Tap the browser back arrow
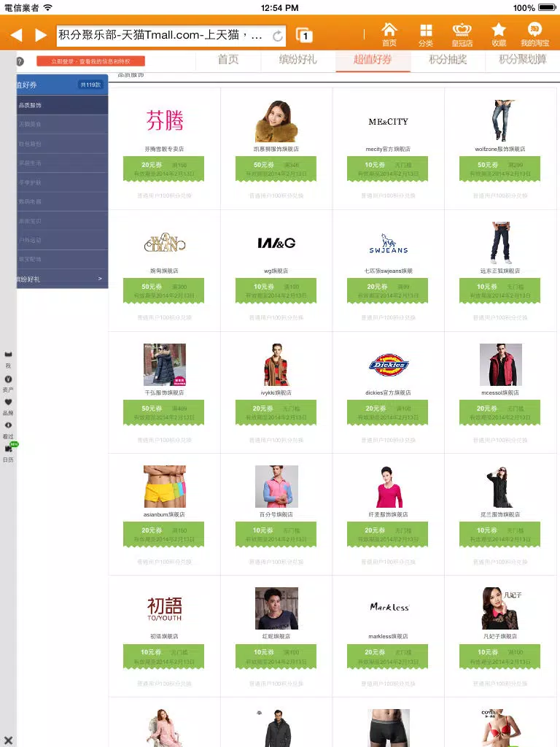560x747 pixels. 16,35
